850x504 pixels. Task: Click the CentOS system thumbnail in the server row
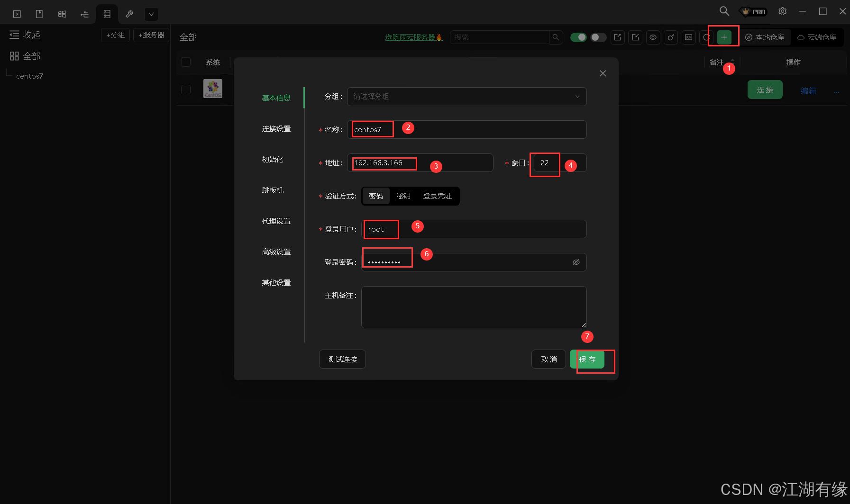click(213, 89)
